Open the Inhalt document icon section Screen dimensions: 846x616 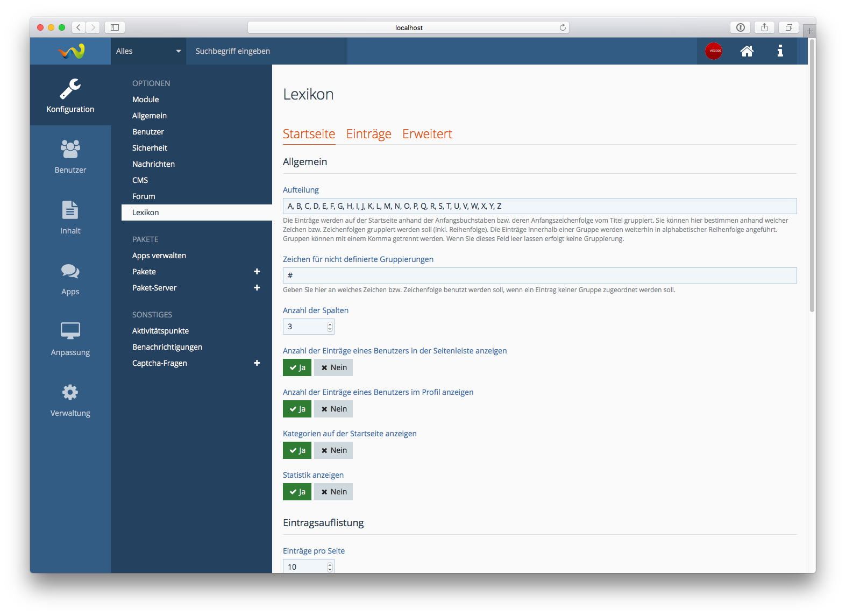[70, 217]
